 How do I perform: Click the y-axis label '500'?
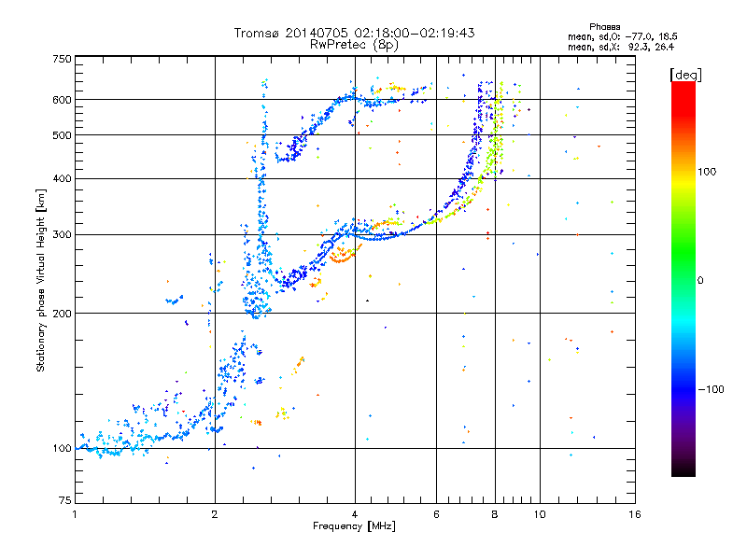pos(62,135)
